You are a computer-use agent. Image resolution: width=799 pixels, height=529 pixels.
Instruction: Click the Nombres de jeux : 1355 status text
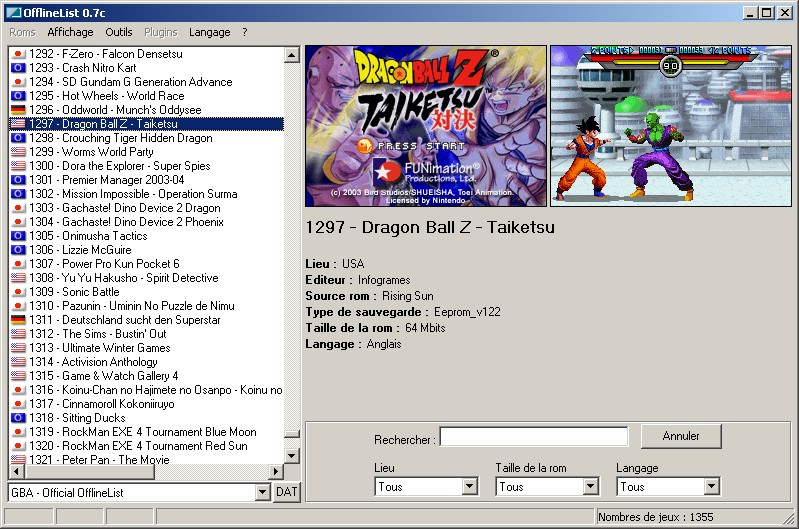click(656, 517)
